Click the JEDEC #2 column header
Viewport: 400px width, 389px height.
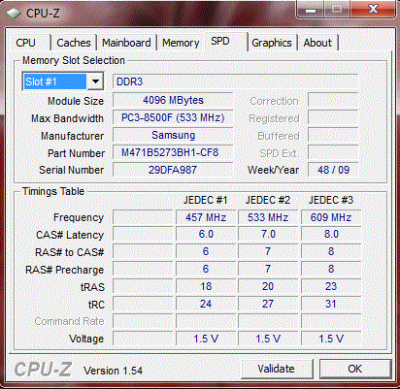point(268,200)
